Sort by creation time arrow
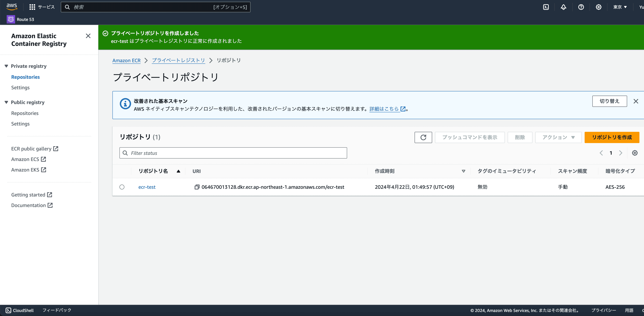644x316 pixels. [x=463, y=171]
